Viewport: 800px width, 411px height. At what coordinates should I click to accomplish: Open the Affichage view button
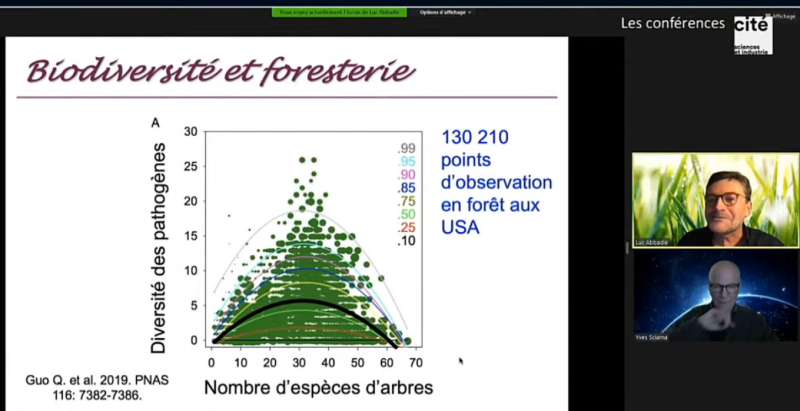pos(781,16)
